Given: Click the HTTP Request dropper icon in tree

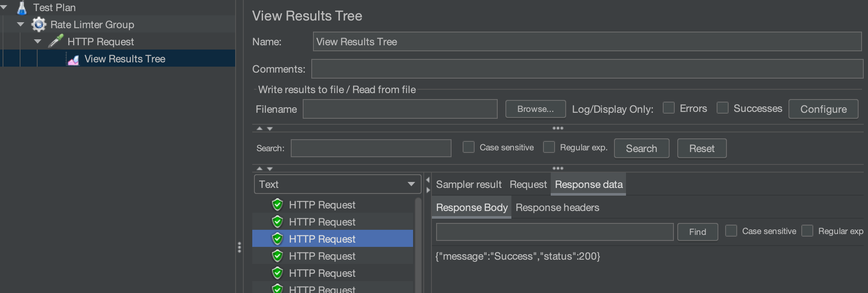Looking at the screenshot, I should (56, 41).
